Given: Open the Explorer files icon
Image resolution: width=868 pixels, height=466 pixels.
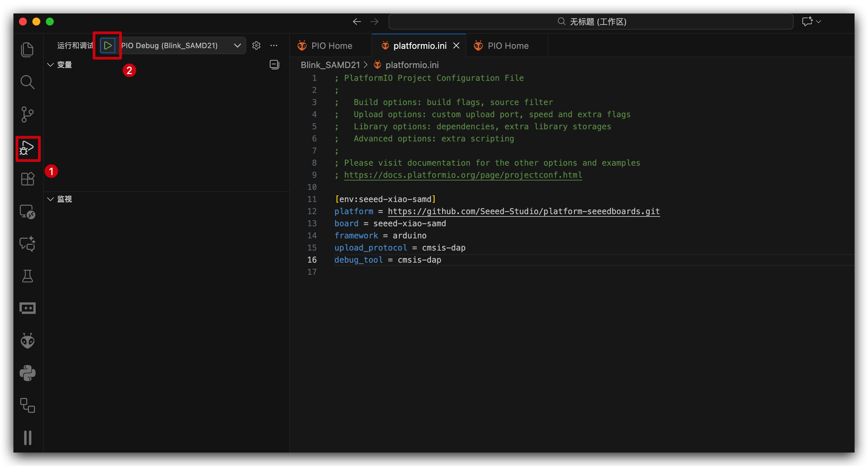Looking at the screenshot, I should [27, 50].
